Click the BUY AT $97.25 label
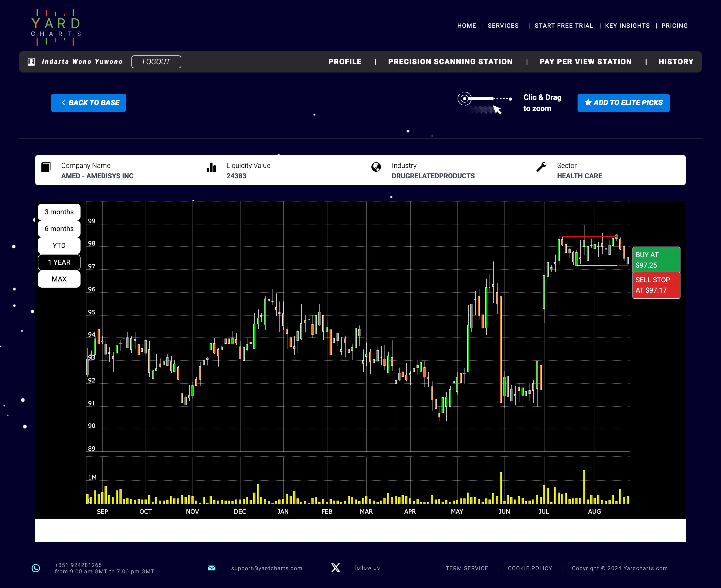This screenshot has width=721, height=588. point(656,259)
